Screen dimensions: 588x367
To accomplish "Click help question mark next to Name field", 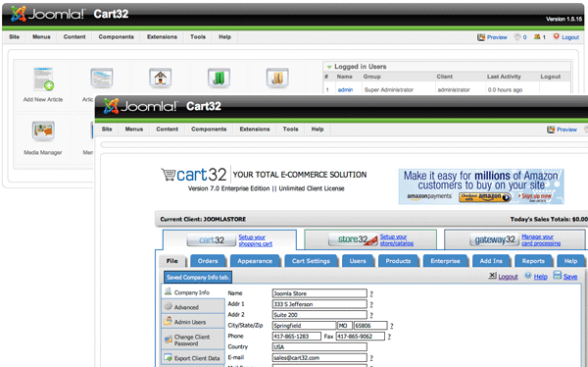I will click(x=371, y=294).
